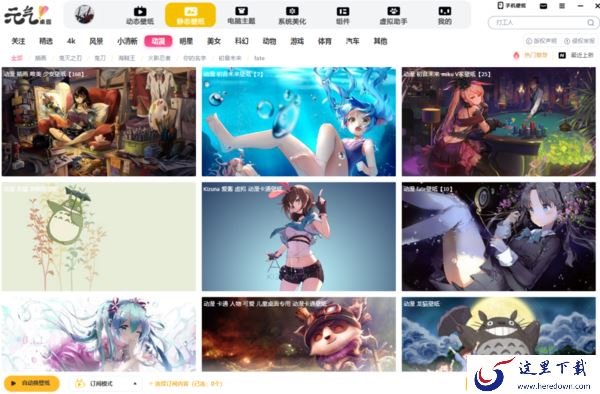Open the 电脑主题 section
Viewport: 600px width, 394px height.
coord(241,15)
